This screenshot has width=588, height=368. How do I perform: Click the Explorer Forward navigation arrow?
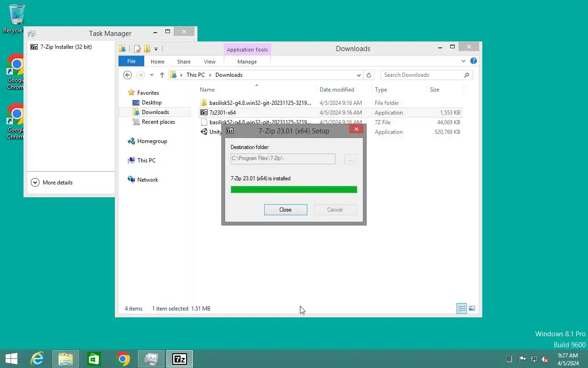pos(141,75)
